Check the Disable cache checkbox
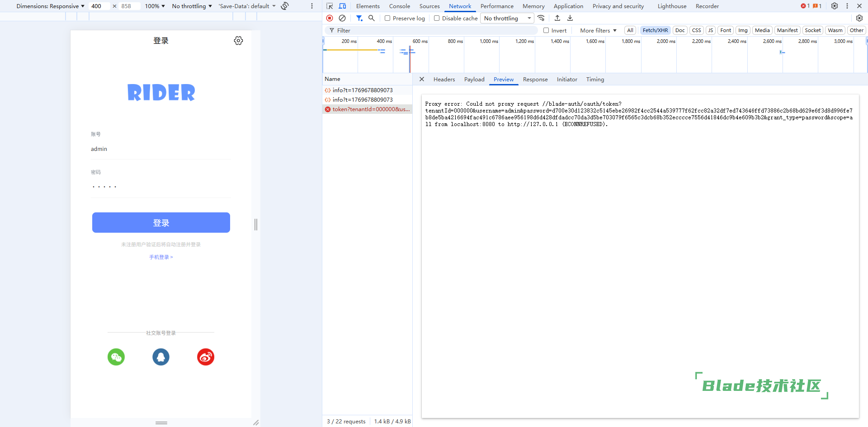The image size is (868, 427). (x=437, y=18)
